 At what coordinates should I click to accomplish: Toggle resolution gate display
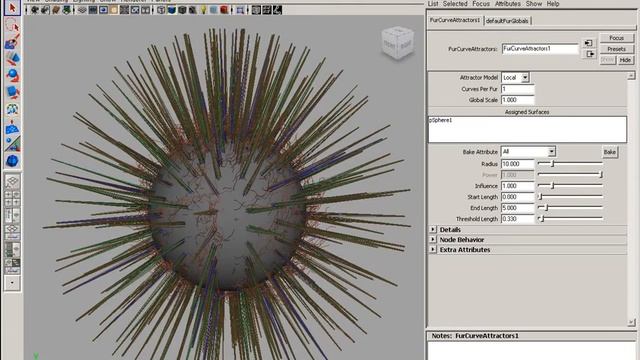point(103,10)
